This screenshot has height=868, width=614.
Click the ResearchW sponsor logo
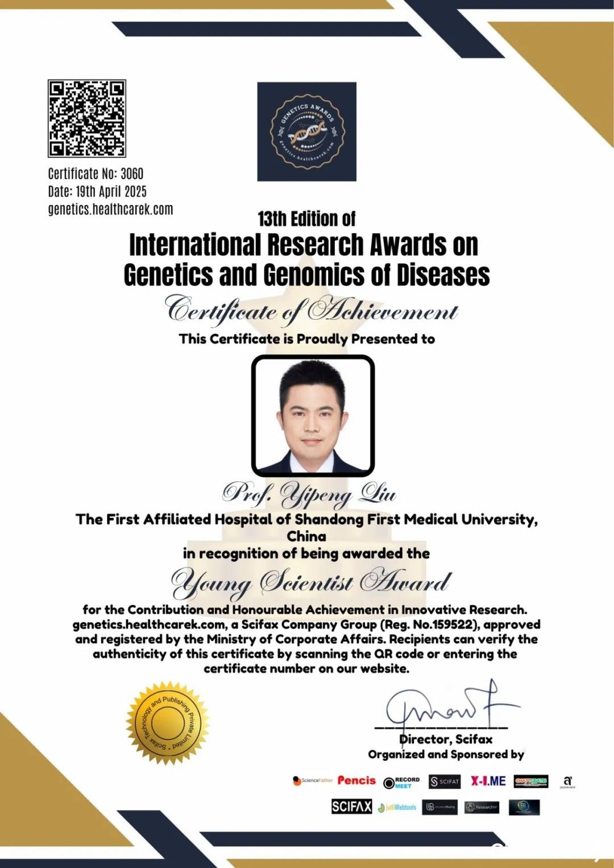coord(482,807)
